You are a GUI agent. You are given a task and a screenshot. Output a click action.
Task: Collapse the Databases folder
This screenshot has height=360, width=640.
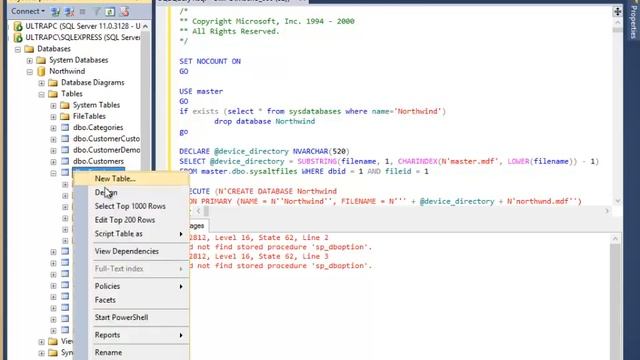pos(18,49)
